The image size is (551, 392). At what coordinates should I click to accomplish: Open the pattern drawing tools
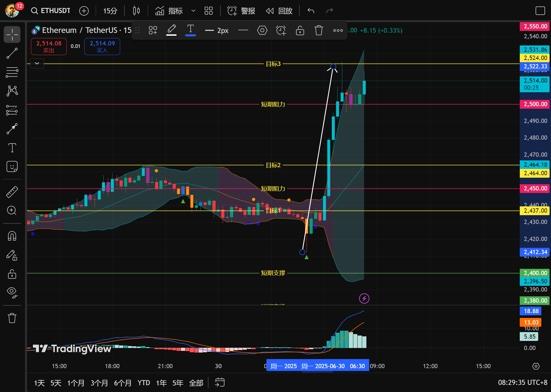pyautogui.click(x=12, y=91)
